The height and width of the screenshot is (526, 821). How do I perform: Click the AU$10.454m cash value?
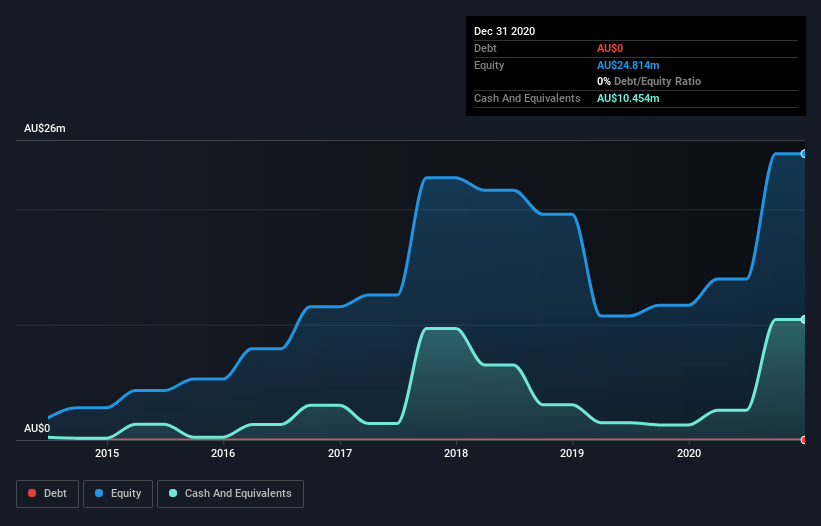click(628, 98)
